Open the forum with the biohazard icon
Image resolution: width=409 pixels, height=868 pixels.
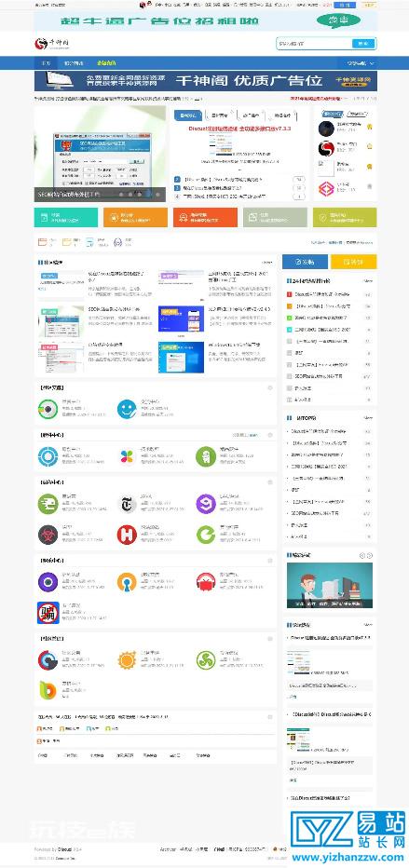48,535
